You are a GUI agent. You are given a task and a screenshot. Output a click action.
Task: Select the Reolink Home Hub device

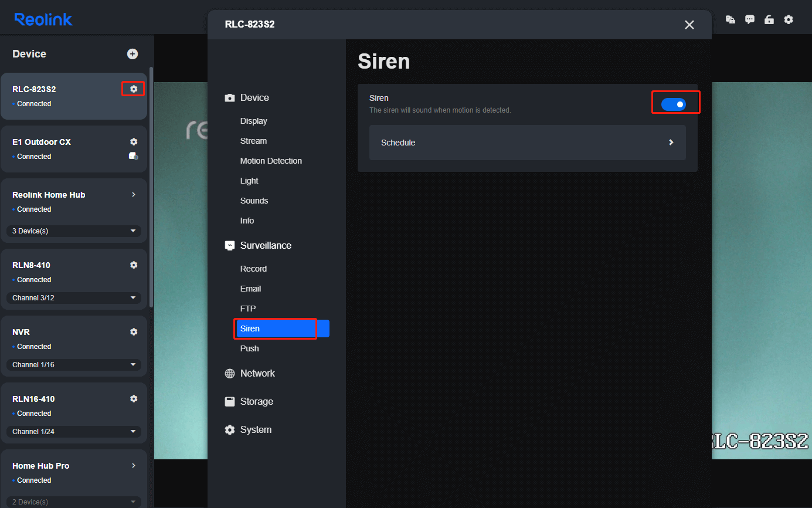tap(49, 195)
